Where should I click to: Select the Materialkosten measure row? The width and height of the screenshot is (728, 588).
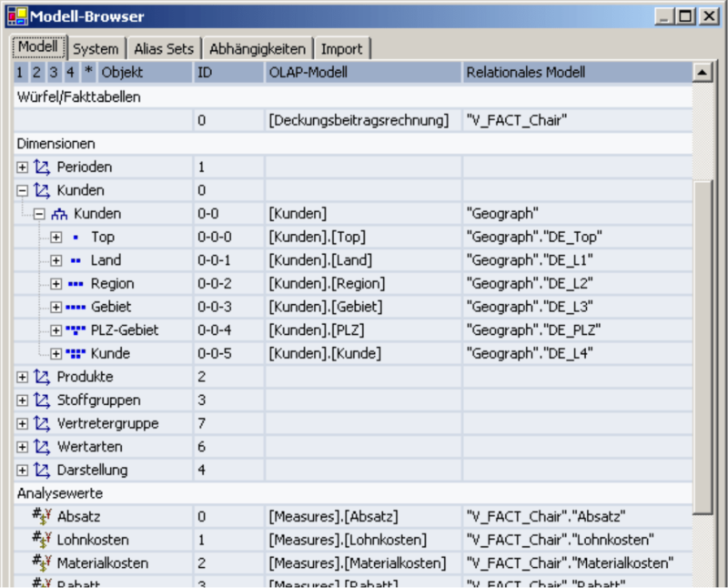[x=353, y=563]
